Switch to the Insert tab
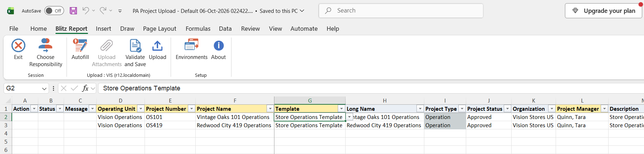Screen dimensions: 644x154 coord(103,29)
